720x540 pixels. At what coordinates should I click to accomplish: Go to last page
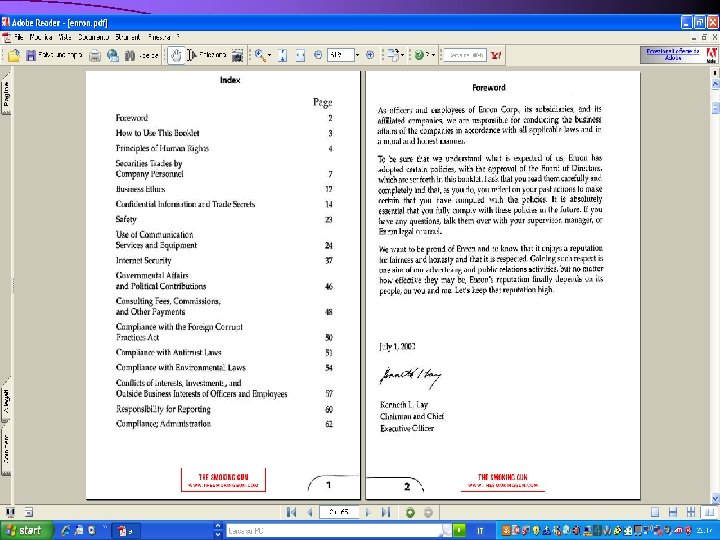pyautogui.click(x=386, y=512)
